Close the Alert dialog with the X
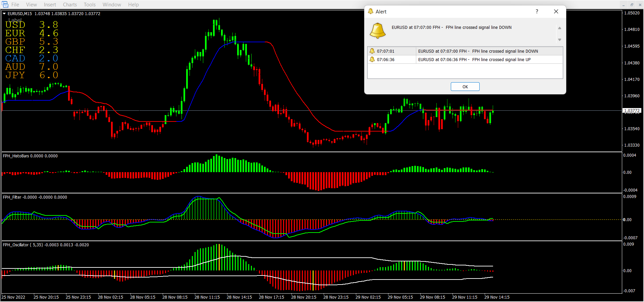The height and width of the screenshot is (302, 644). 556,11
